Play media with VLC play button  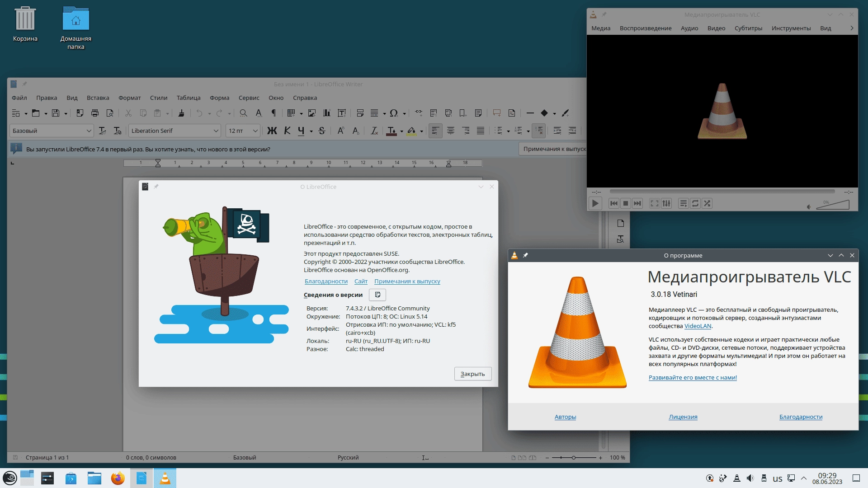[x=595, y=203]
